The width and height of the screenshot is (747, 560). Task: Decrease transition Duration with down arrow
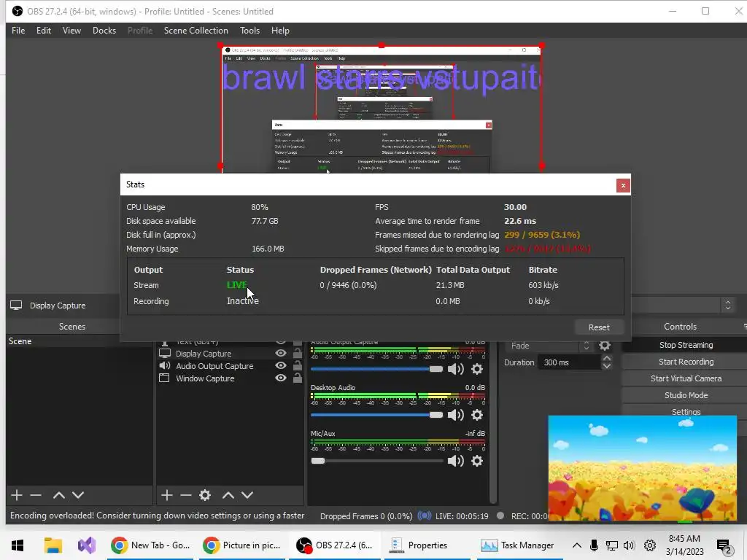click(606, 366)
